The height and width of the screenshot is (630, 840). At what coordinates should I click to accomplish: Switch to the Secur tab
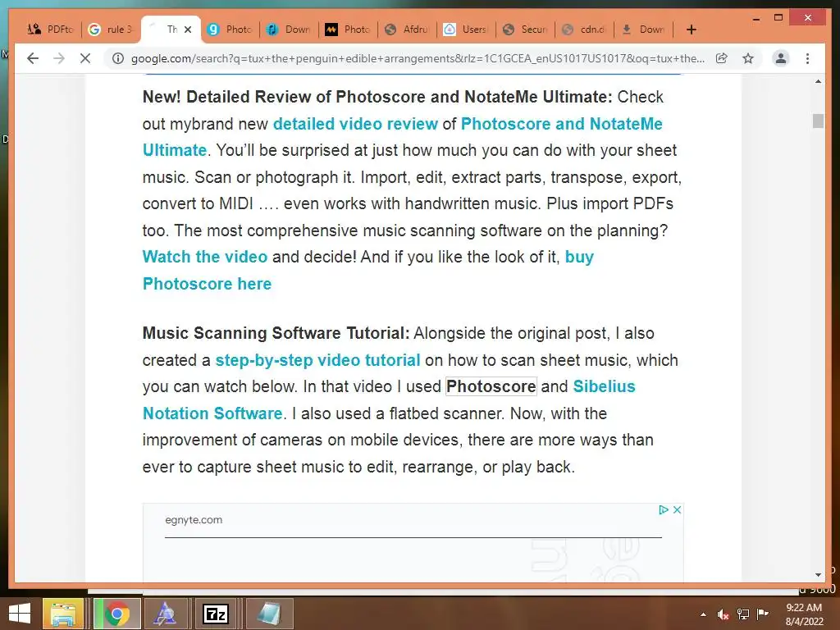(x=526, y=30)
